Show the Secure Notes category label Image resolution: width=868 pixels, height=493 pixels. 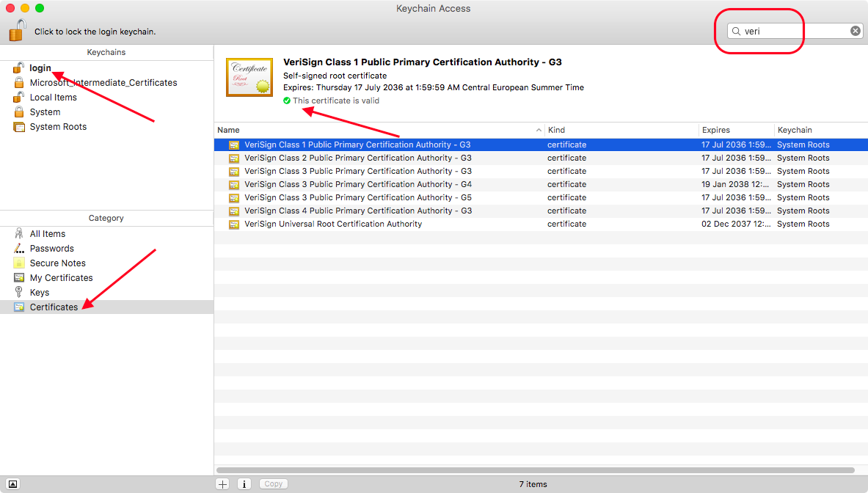[x=57, y=263]
